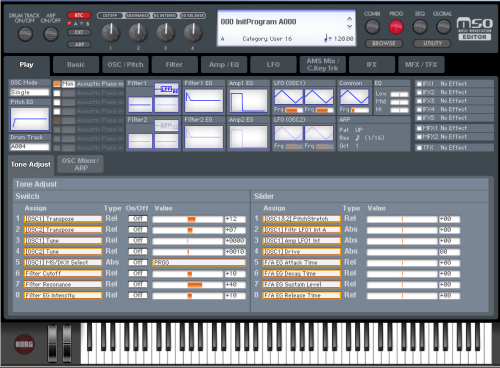This screenshot has width=500, height=368.
Task: Enable the MFX2 effect checkbox
Action: 420,137
